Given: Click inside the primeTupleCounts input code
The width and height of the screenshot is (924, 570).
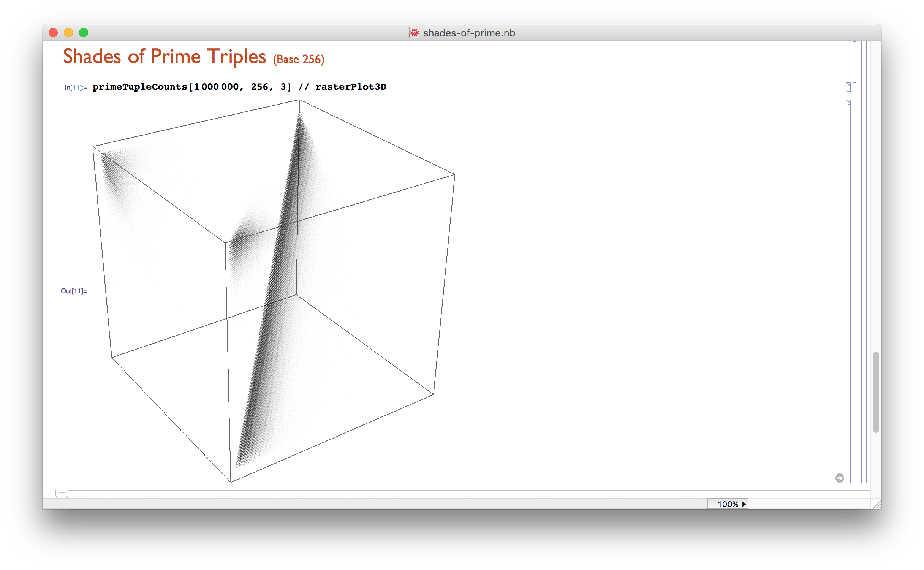Looking at the screenshot, I should 140,87.
